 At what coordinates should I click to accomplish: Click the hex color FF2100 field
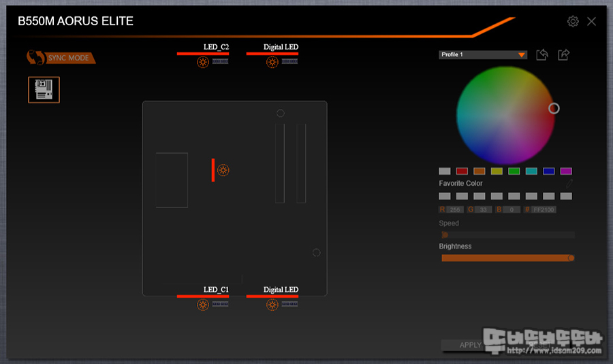pos(544,210)
